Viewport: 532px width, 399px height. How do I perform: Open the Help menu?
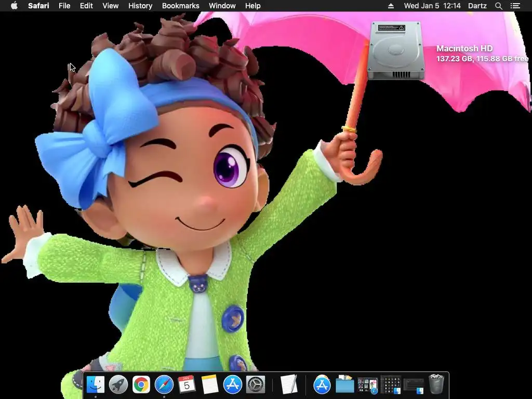pos(253,6)
